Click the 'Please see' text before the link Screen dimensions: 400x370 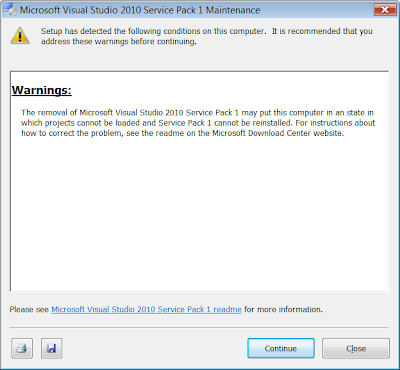tap(29, 309)
